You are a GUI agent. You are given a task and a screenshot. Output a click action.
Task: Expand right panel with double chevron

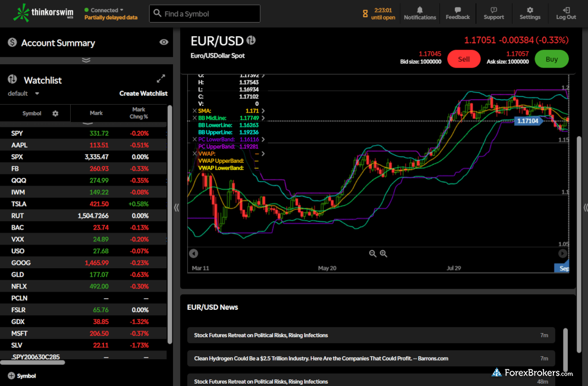[585, 208]
